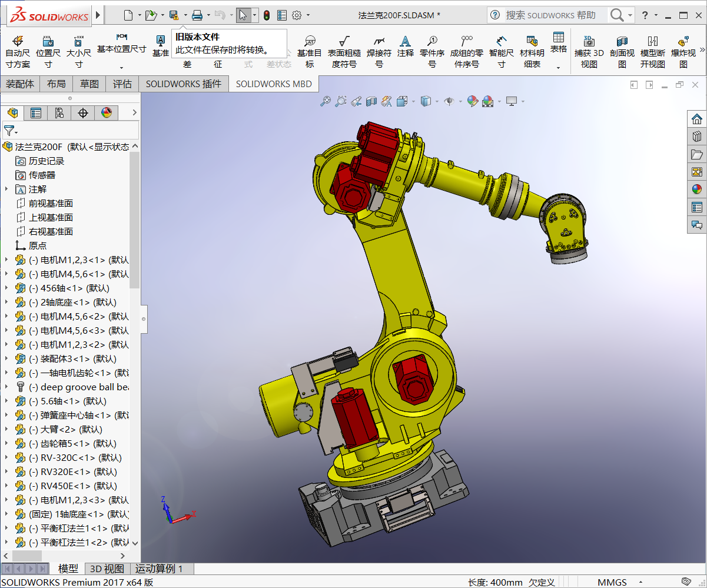Select the cursor Select tool

(x=243, y=15)
